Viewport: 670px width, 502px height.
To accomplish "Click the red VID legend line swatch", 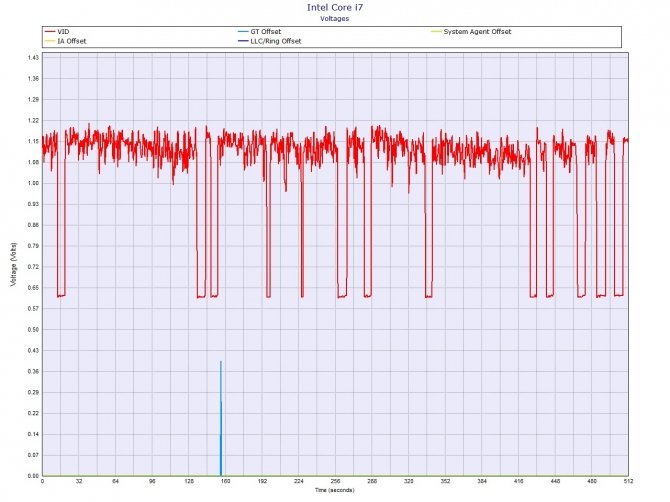I will [50, 32].
